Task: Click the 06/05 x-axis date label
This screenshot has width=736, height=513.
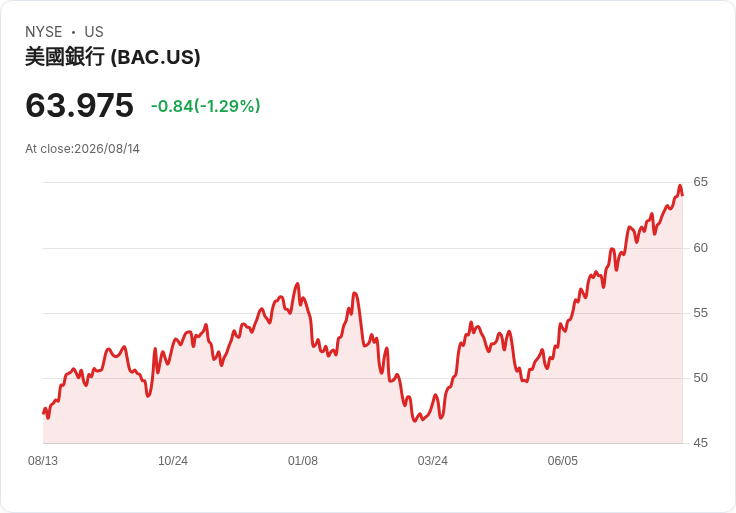Action: coord(562,461)
